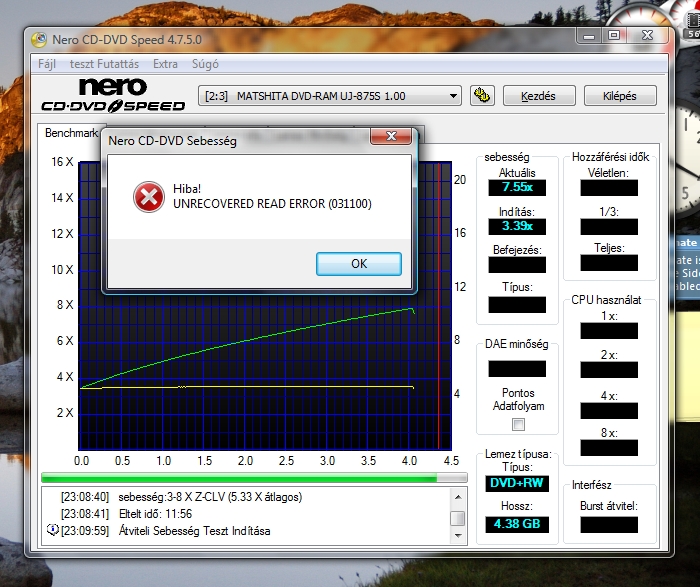Screen dimensions: 700x587
Task: Open the Súgó menu
Action: tap(205, 64)
